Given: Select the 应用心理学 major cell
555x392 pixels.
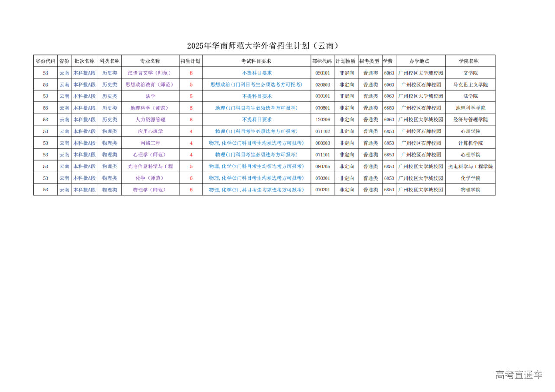Looking at the screenshot, I should tap(150, 131).
